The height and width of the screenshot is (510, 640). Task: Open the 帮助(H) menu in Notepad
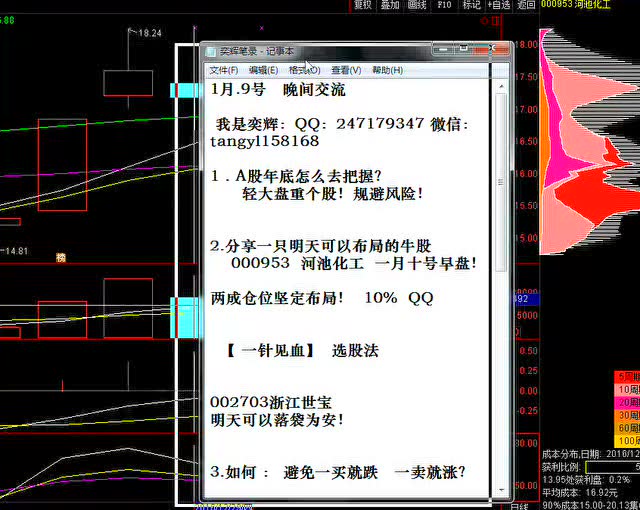click(x=387, y=70)
